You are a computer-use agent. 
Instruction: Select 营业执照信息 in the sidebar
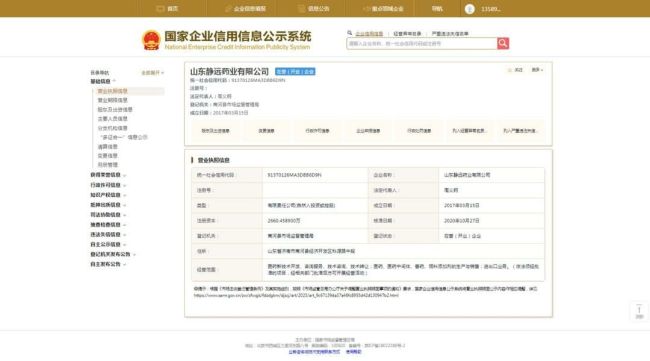112,91
